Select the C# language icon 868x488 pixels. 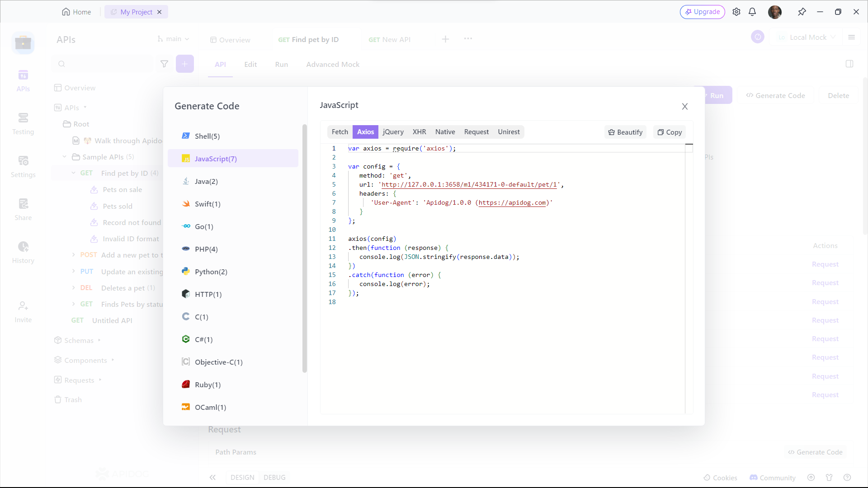click(186, 339)
